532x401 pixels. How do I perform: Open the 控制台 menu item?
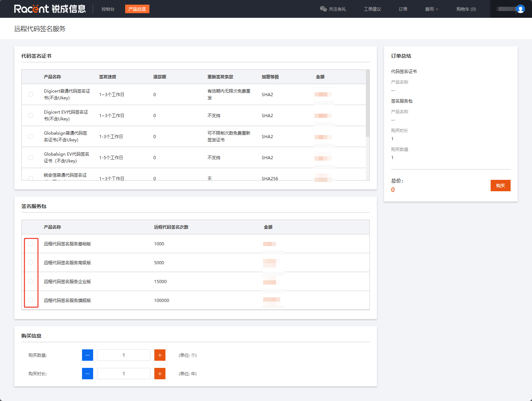[x=108, y=9]
